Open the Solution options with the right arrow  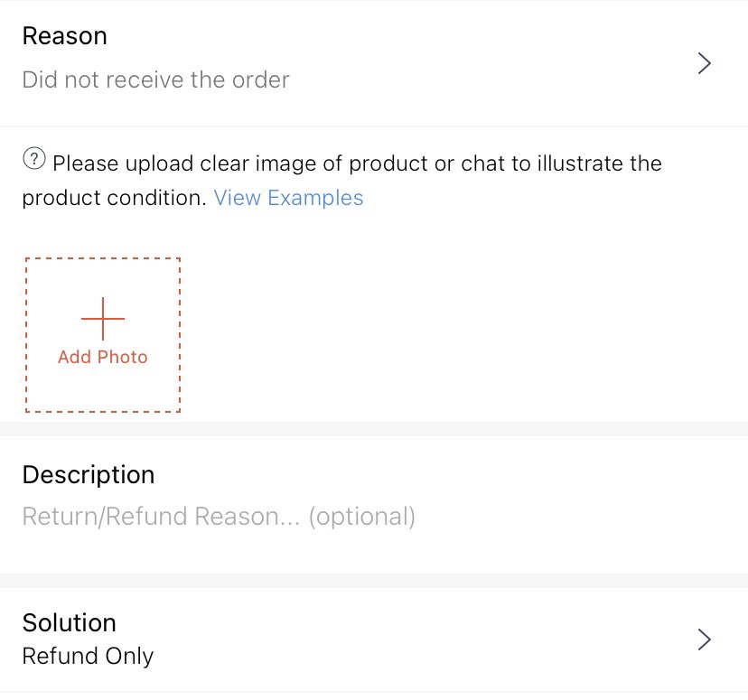click(x=704, y=639)
